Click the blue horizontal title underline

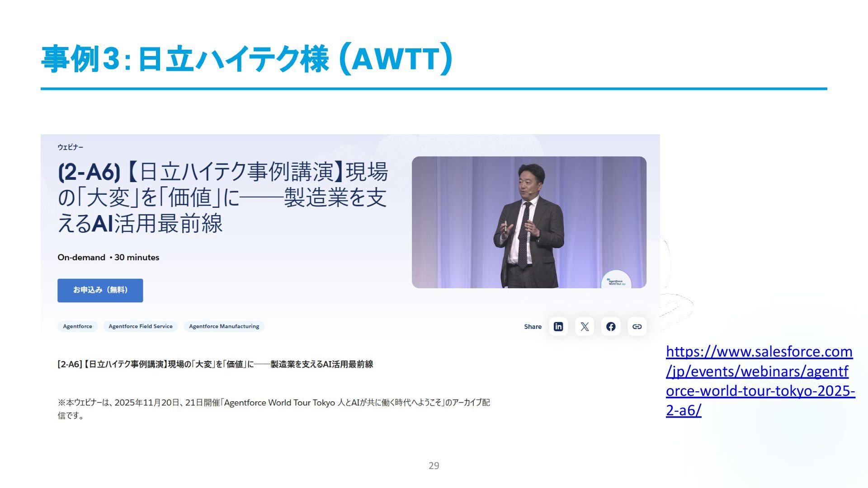tap(434, 89)
